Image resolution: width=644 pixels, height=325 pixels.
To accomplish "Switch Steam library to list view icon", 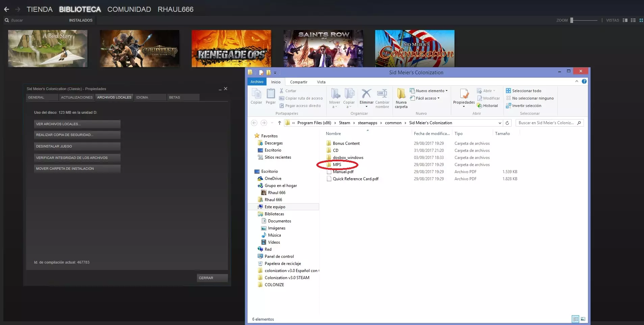I will 633,20.
